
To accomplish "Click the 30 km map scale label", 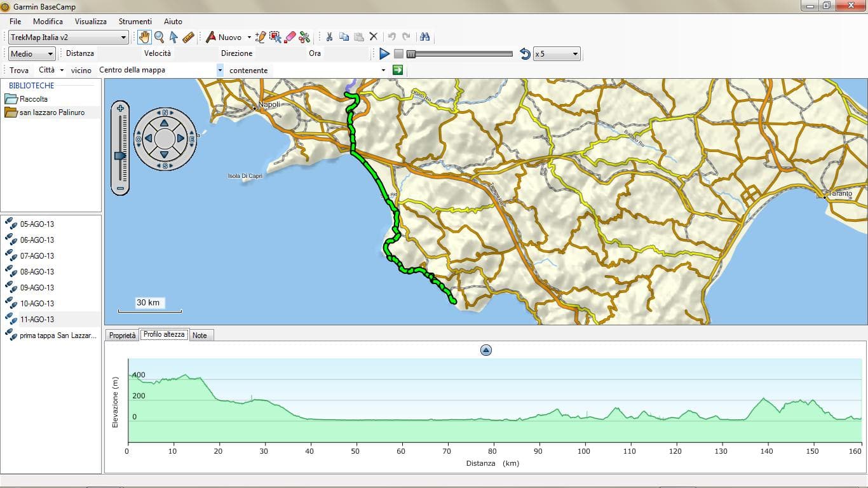I will pos(148,303).
